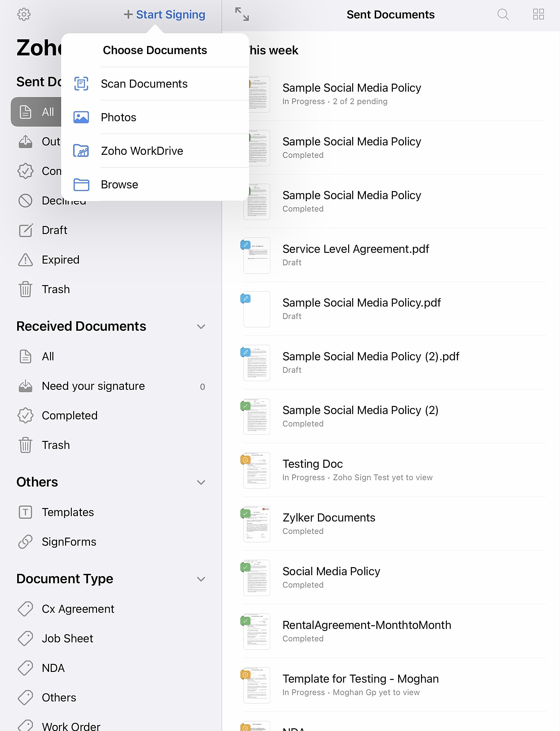
Task: Click the Others tag icon
Action: point(26,697)
